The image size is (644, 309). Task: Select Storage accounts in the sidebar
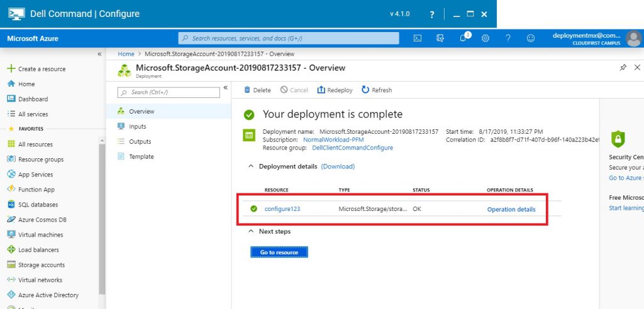pos(41,265)
